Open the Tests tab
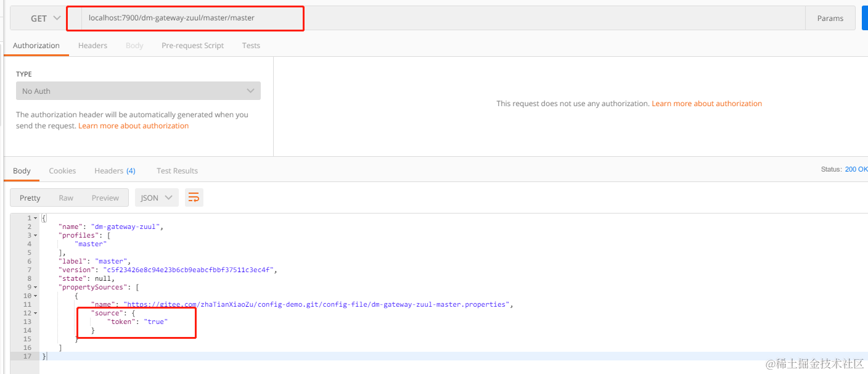The image size is (868, 374). tap(251, 46)
